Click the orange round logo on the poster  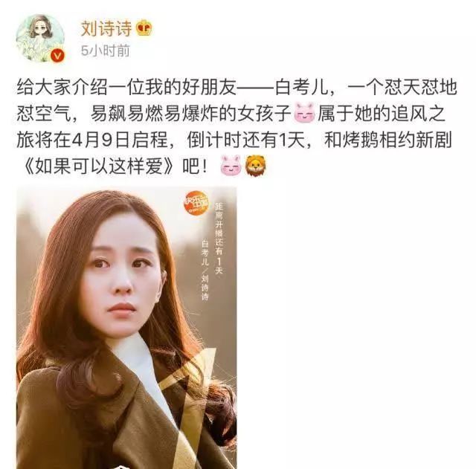196,203
